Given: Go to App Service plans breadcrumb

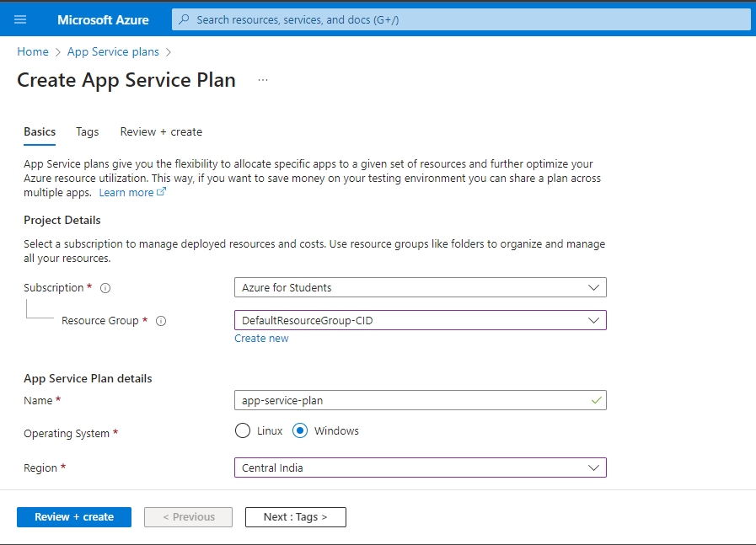Looking at the screenshot, I should (113, 51).
